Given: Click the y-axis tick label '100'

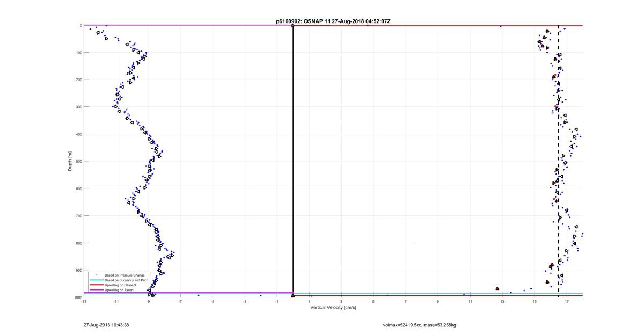Looking at the screenshot, I should [78, 53].
